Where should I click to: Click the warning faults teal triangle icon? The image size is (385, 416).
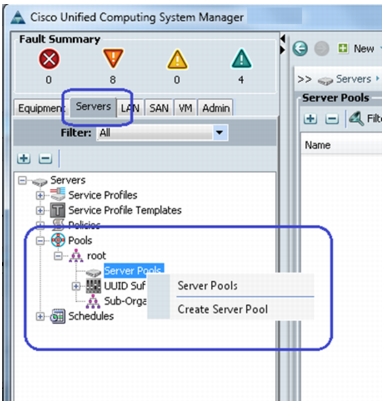242,59
